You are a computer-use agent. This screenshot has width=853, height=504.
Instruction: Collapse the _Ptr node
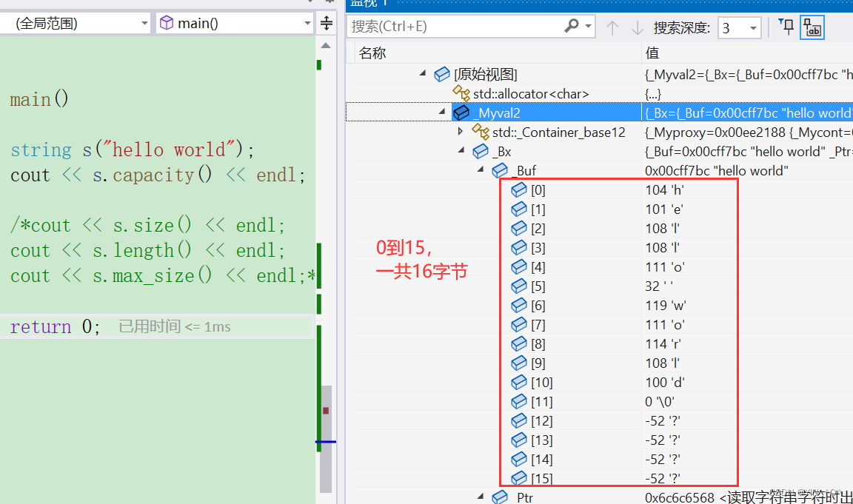point(481,496)
